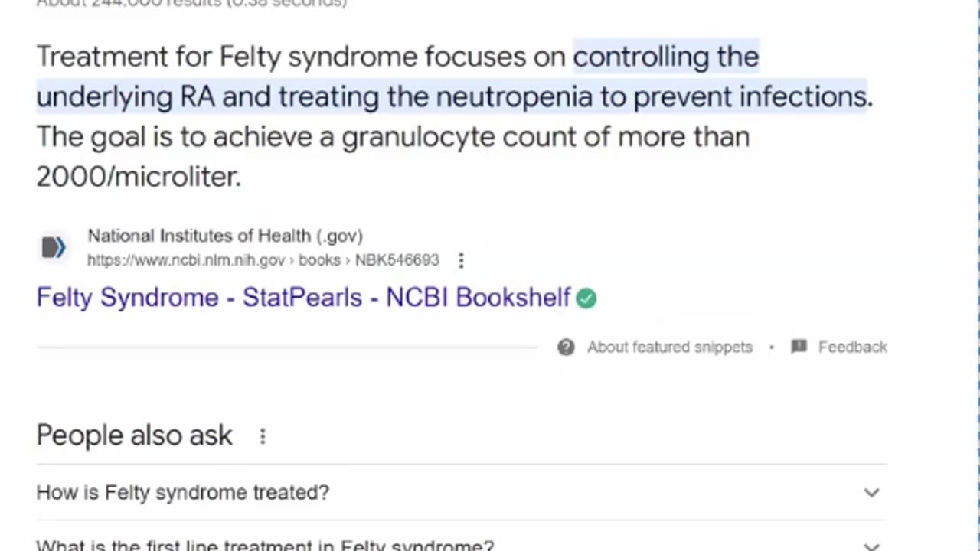The width and height of the screenshot is (980, 551).
Task: Click green verified checkmark badge
Action: point(586,298)
